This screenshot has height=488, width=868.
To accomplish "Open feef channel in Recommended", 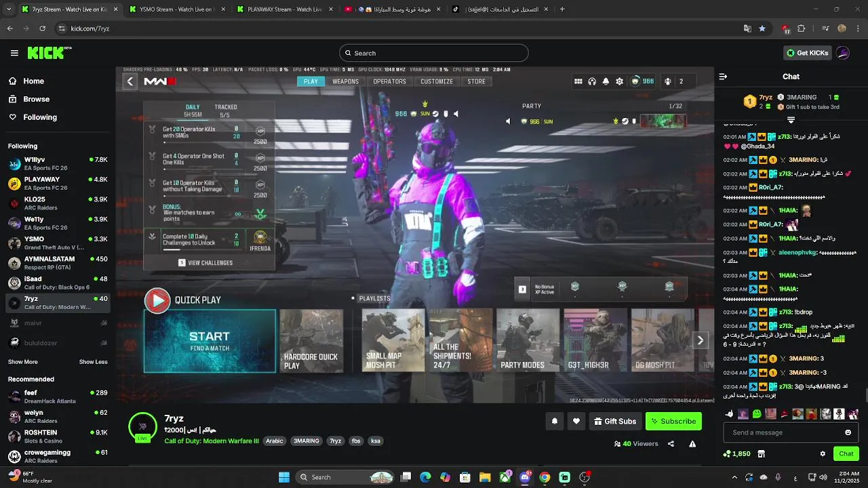I will coord(58,396).
